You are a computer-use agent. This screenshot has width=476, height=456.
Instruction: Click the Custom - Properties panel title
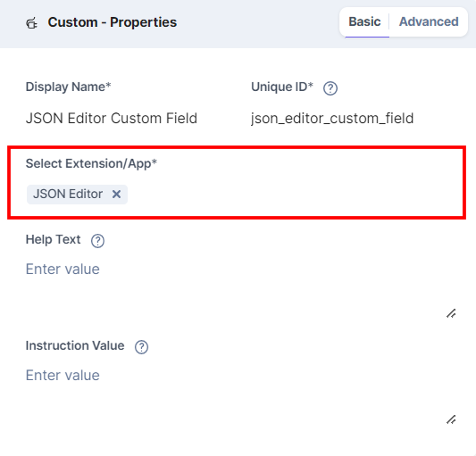[x=112, y=23]
